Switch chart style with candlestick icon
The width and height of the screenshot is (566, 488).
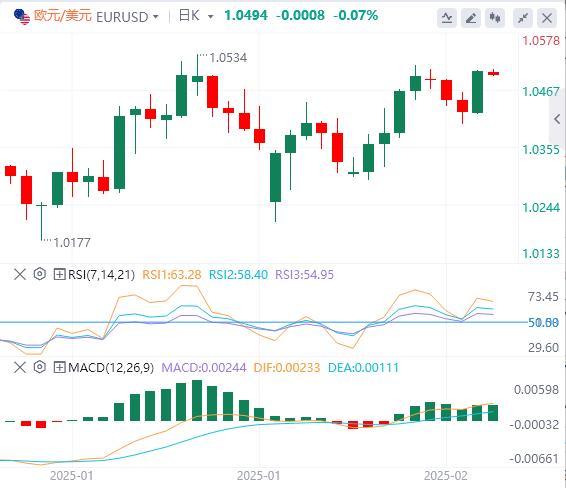click(495, 17)
